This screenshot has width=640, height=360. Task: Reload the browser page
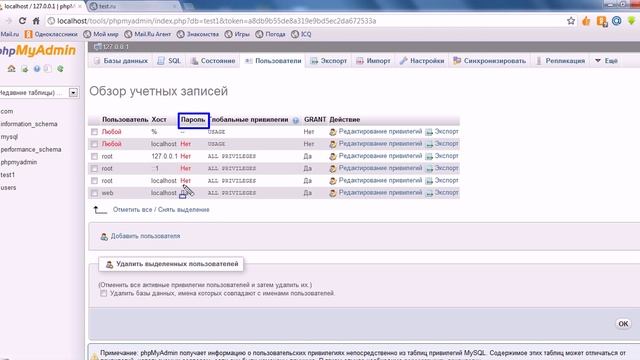pos(22,21)
